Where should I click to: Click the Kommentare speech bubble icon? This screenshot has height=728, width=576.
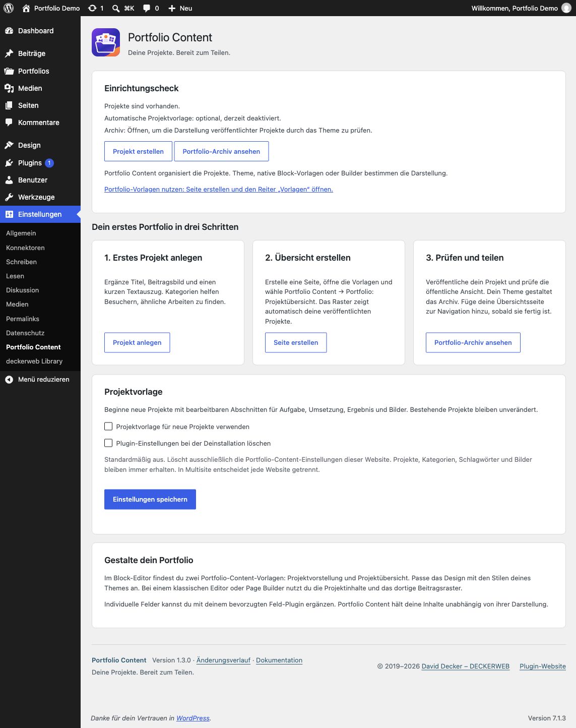coord(9,123)
